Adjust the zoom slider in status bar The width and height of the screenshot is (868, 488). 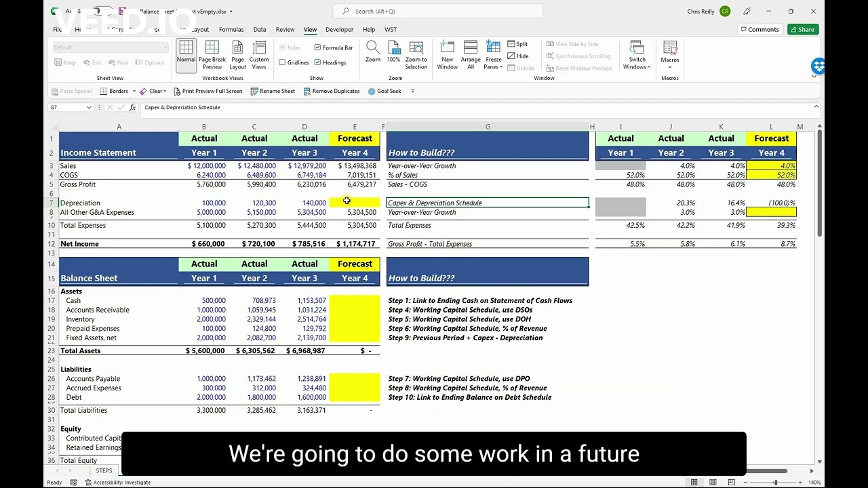775,483
